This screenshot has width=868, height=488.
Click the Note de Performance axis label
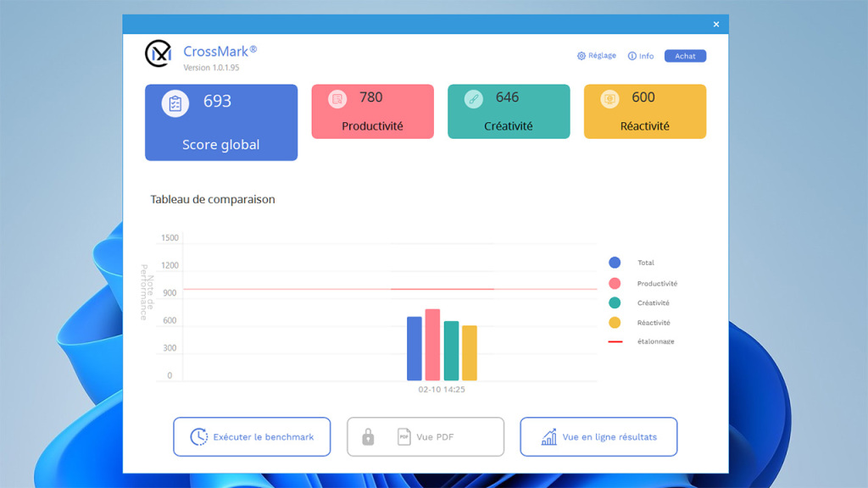tap(147, 292)
